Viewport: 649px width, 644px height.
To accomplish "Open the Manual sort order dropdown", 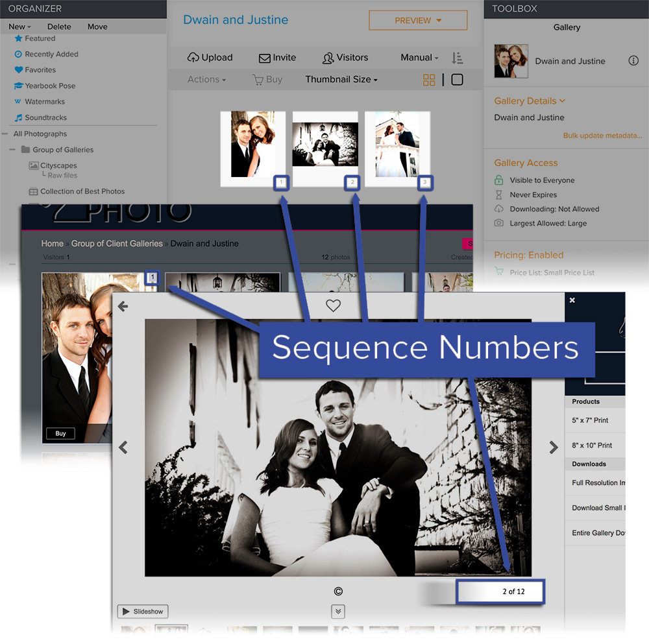I will tap(419, 57).
